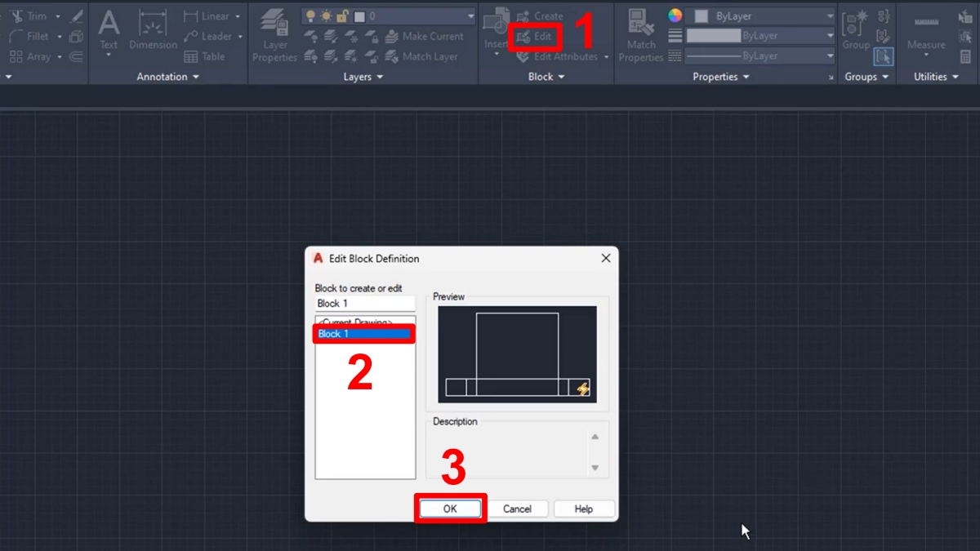This screenshot has height=551, width=980.
Task: Click the layer Unlock icon
Action: click(x=372, y=57)
